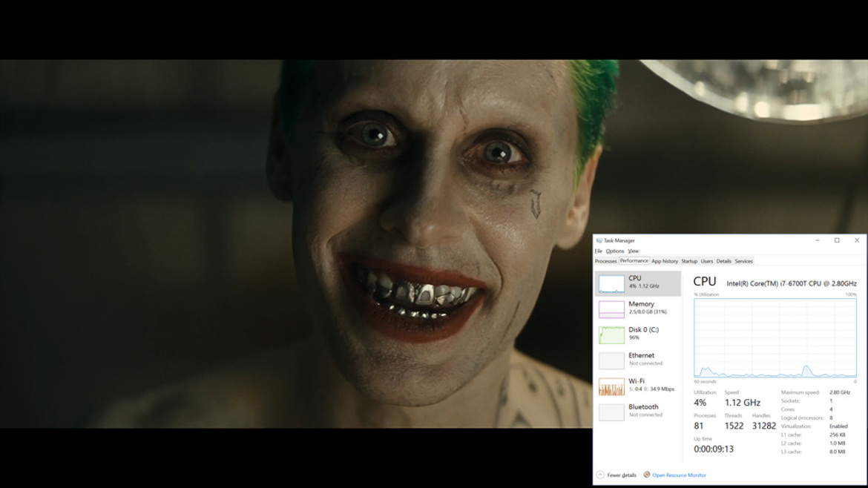This screenshot has height=488, width=868.
Task: Click the Wi-Fi activity mini graph icon
Action: [x=611, y=386]
